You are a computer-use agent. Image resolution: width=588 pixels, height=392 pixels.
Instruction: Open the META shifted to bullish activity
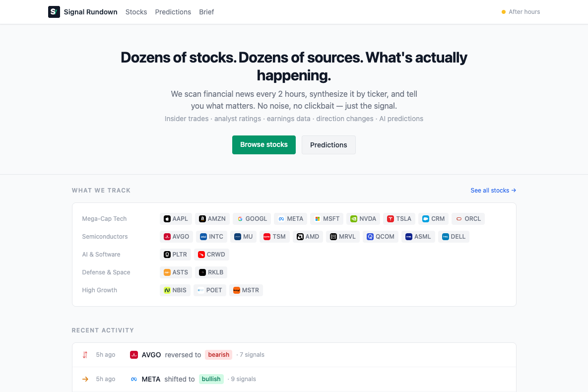pyautogui.click(x=294, y=379)
